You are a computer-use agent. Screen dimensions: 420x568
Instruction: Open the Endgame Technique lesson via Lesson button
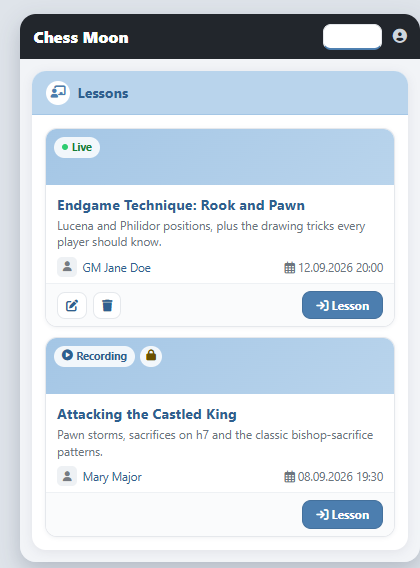[x=342, y=305]
